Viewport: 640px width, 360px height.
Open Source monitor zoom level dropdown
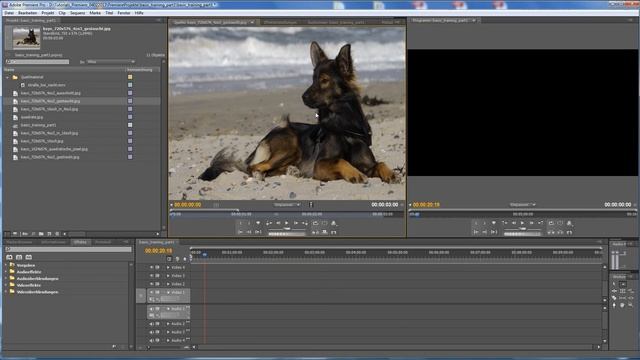pyautogui.click(x=287, y=204)
